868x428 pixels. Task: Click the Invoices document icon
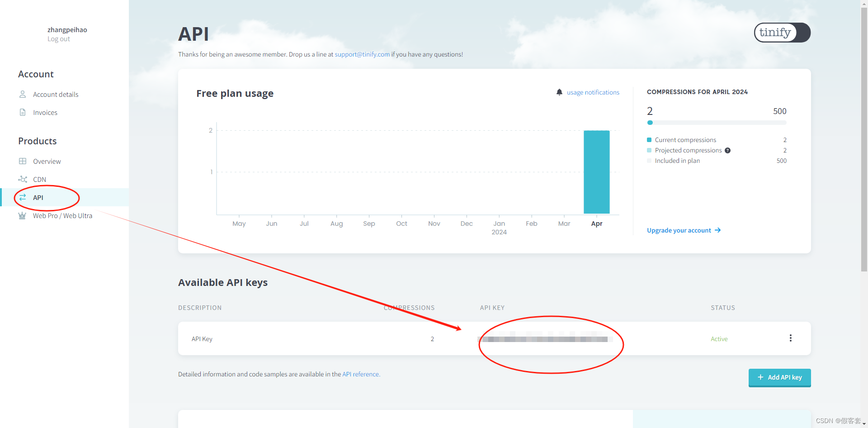pos(23,112)
